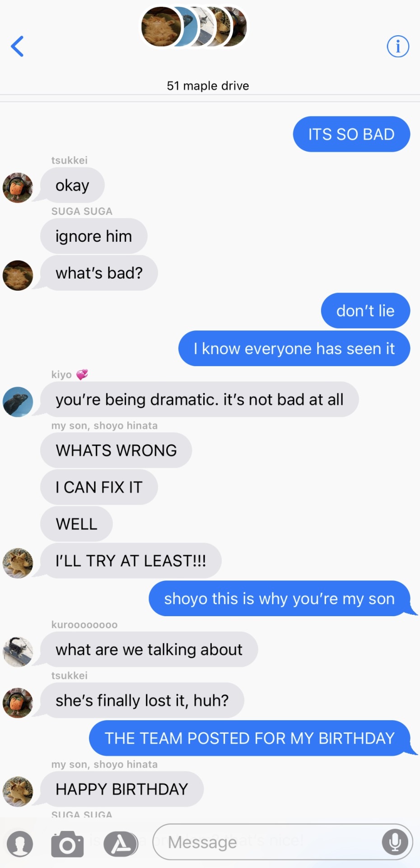Tap the '51 maple drive' group title
The image size is (420, 868).
(x=208, y=85)
